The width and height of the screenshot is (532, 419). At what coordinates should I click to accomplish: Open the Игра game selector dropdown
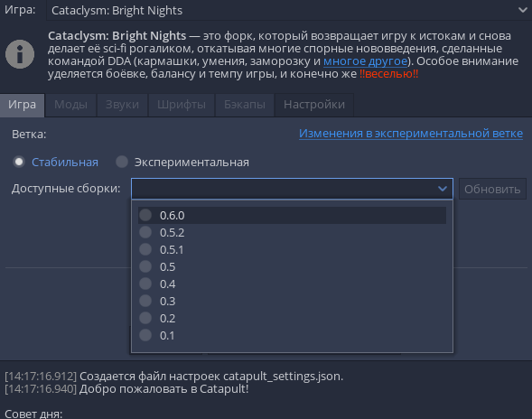289,10
